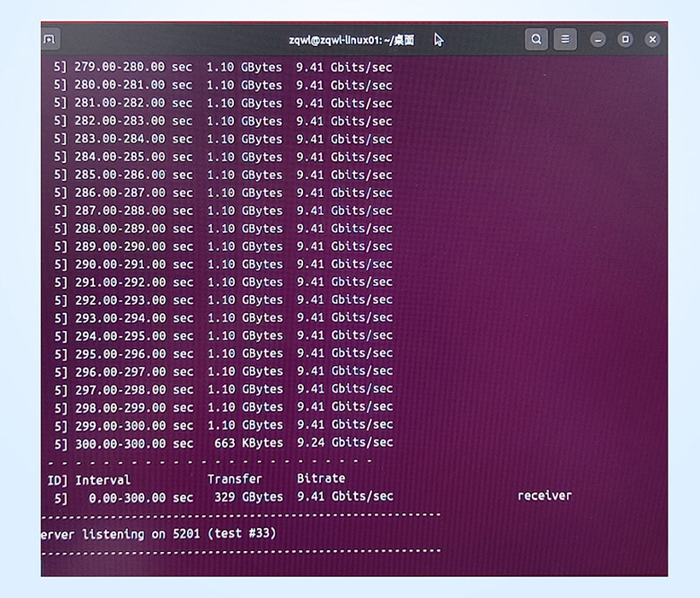Click the 0.00-300.00 sec summary interval
The width and height of the screenshot is (700, 598).
[x=126, y=497]
